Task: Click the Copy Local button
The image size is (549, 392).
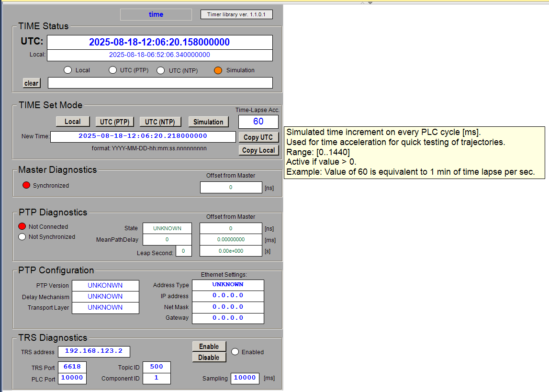Action: pyautogui.click(x=258, y=150)
